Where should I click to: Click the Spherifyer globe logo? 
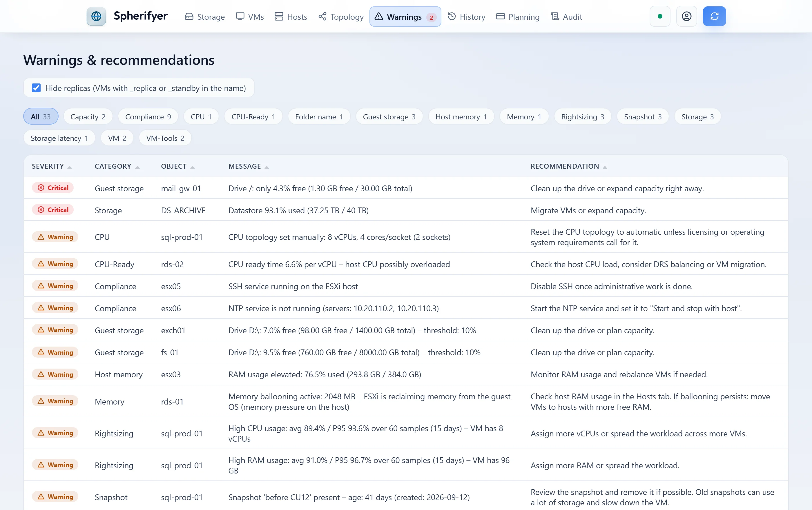click(x=96, y=16)
